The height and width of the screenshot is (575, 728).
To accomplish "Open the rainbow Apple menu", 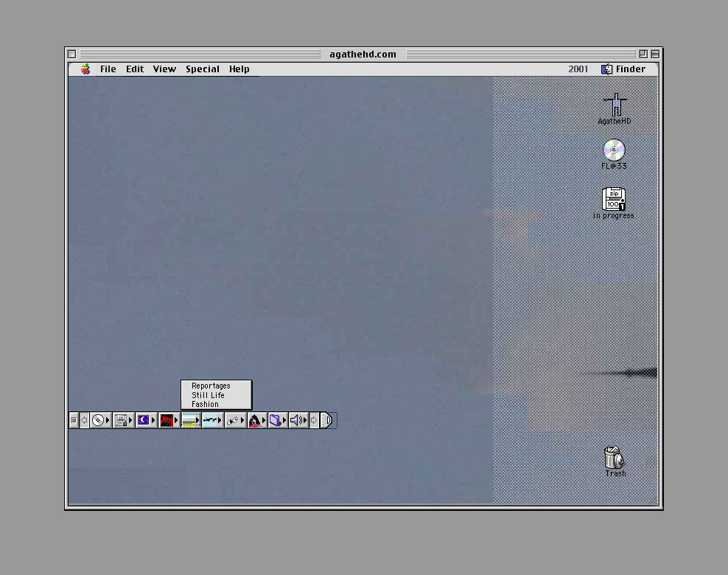I will tap(85, 69).
